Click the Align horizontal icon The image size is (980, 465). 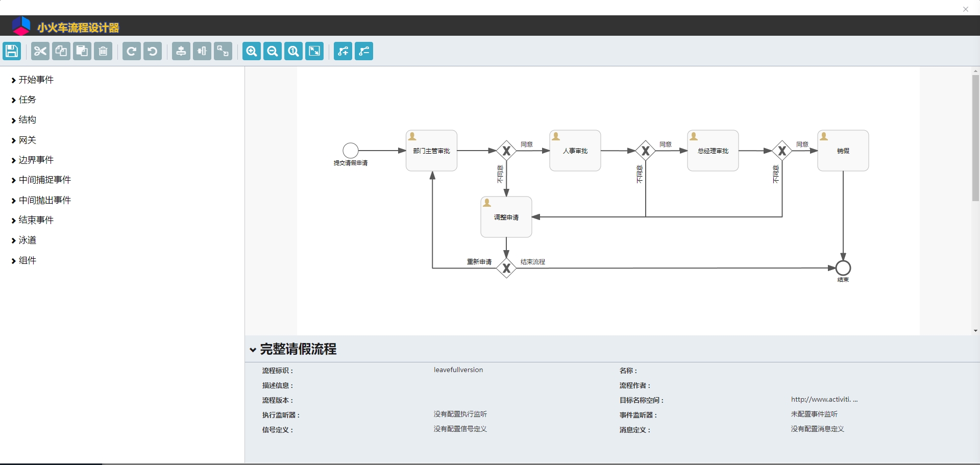pos(202,51)
